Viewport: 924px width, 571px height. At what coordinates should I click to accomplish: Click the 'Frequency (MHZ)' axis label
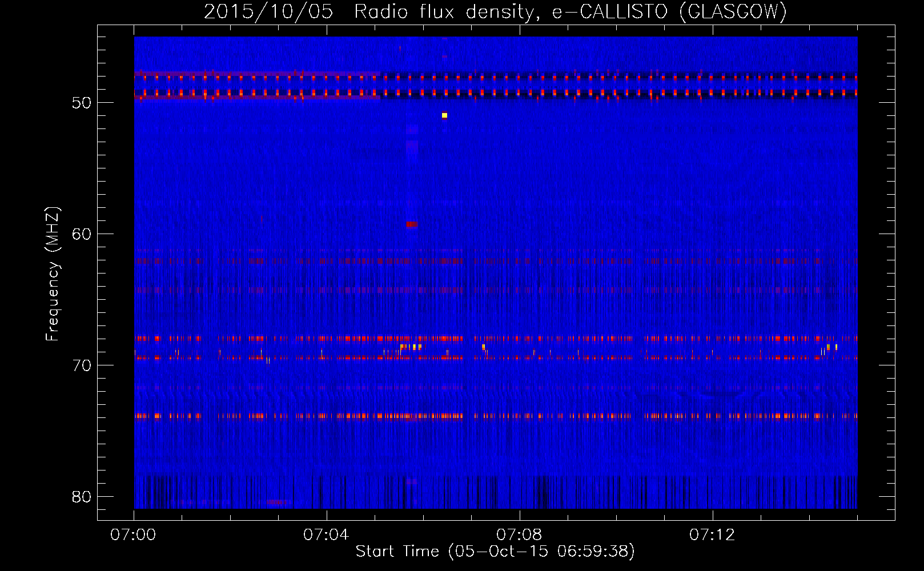52,274
